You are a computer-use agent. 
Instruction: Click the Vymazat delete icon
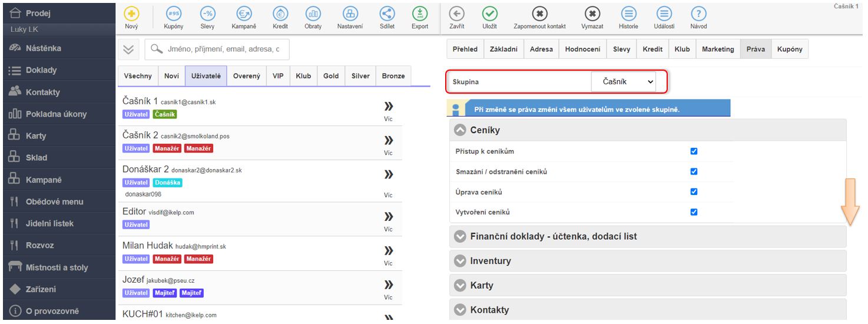coord(592,15)
